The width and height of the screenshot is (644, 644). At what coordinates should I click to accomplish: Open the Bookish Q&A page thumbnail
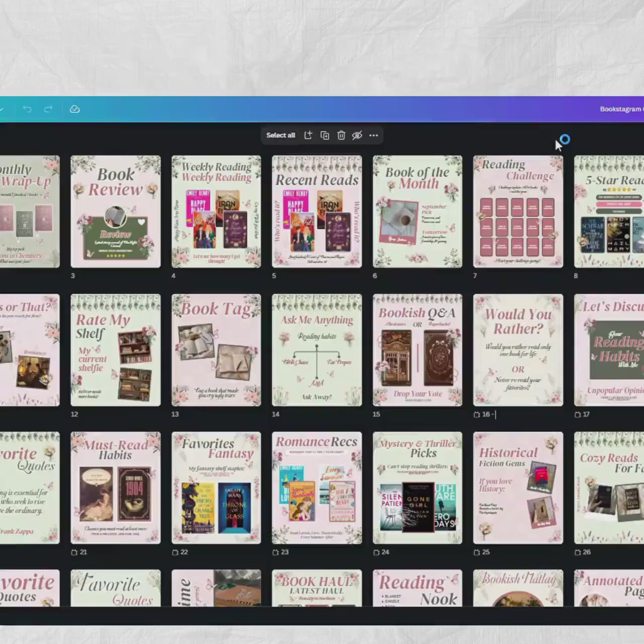pos(418,350)
